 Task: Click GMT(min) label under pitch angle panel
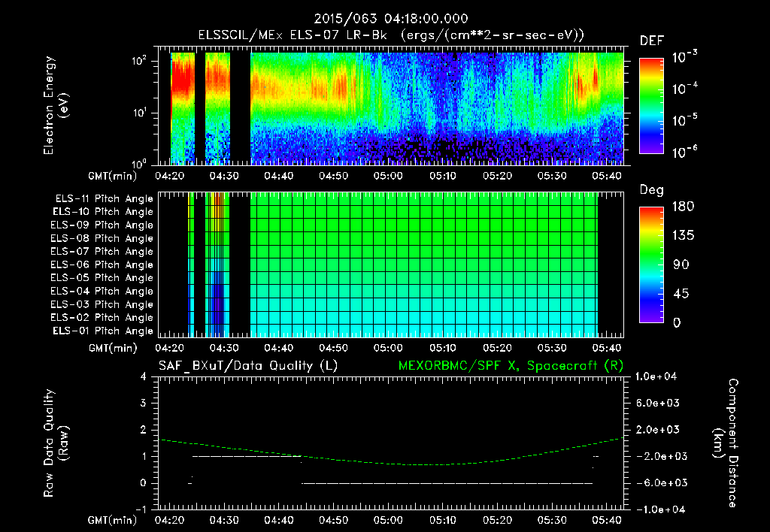click(x=113, y=348)
